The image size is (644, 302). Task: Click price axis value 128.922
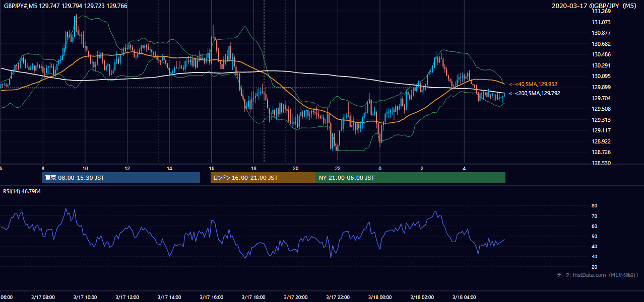click(601, 141)
